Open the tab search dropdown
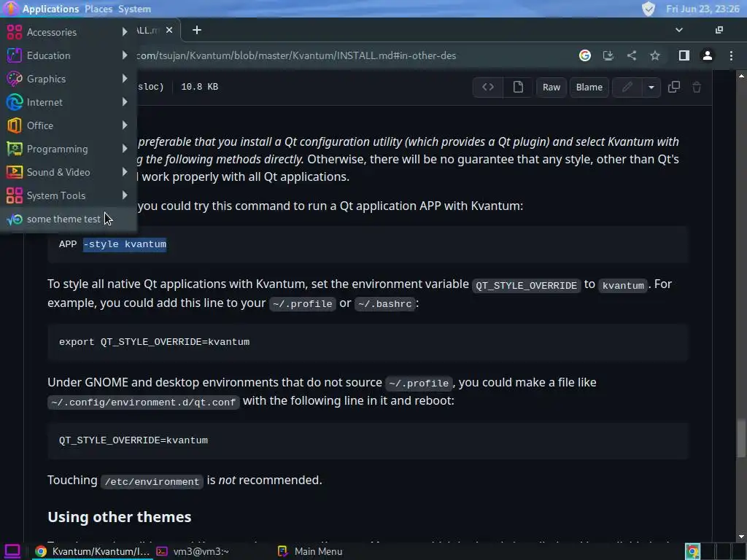 (679, 30)
